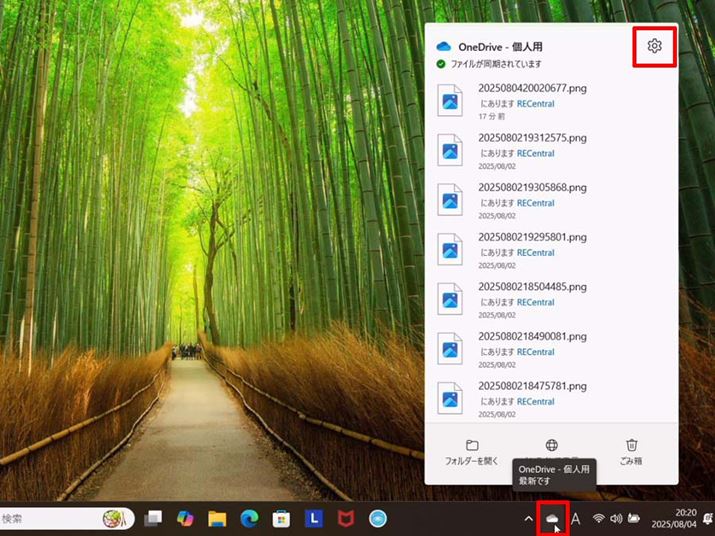
Task: Click image thumbnail of 2025080420020677.png
Action: [x=450, y=100]
